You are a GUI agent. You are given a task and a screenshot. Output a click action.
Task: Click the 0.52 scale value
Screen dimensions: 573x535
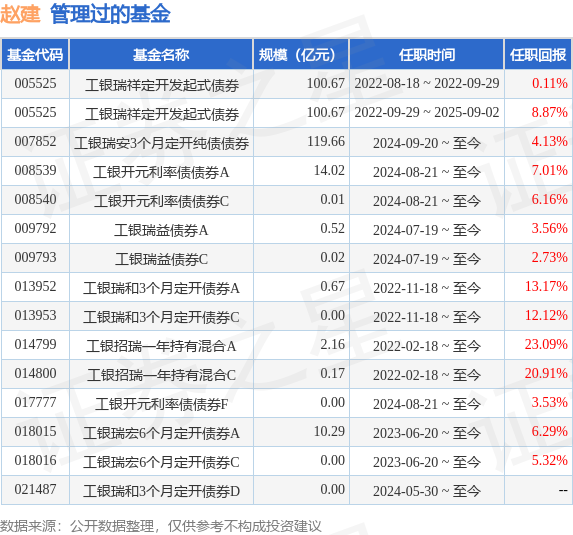click(x=333, y=229)
